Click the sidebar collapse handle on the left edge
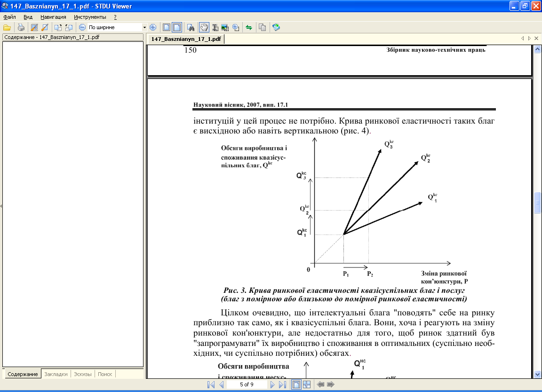 (1, 206)
